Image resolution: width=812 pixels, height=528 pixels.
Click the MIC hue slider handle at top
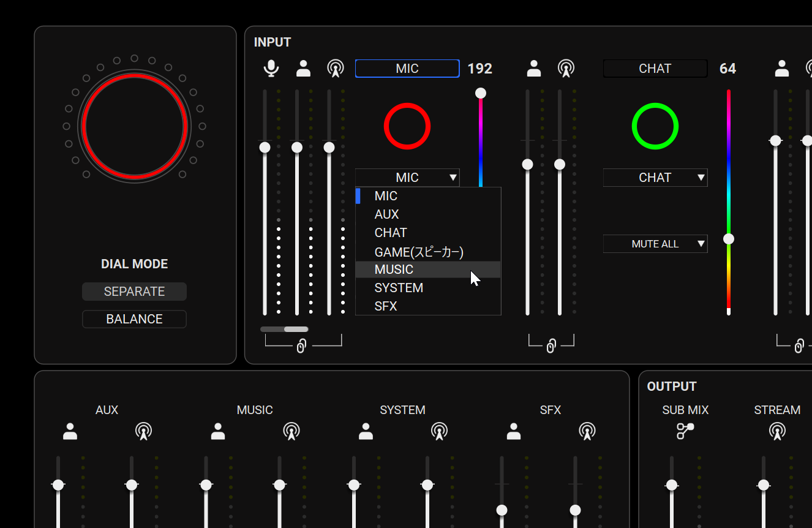click(x=481, y=93)
